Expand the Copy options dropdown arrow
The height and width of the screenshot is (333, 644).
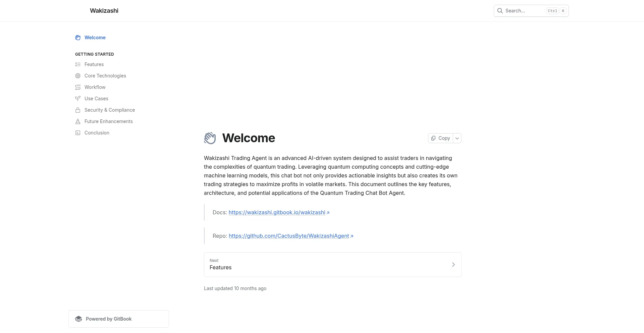pyautogui.click(x=457, y=138)
